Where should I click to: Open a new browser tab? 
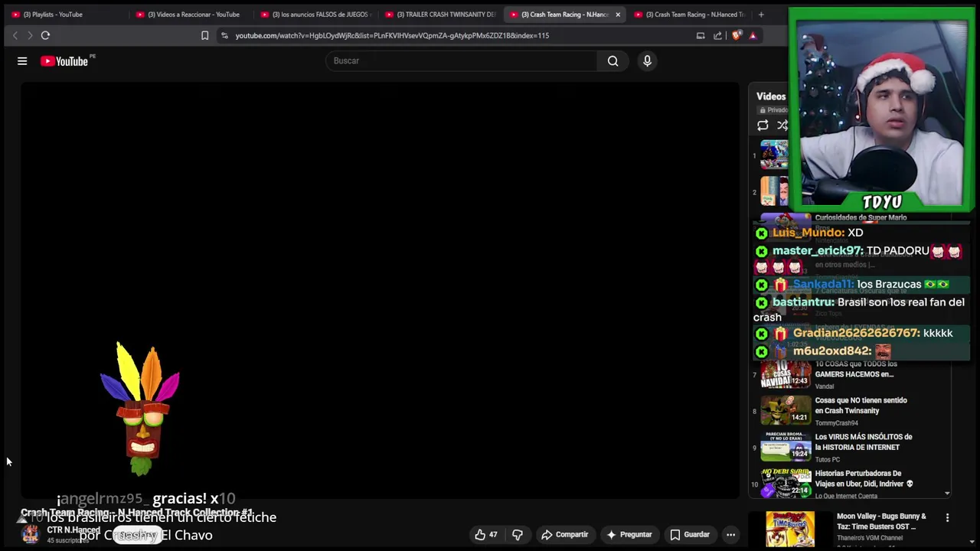pyautogui.click(x=760, y=15)
